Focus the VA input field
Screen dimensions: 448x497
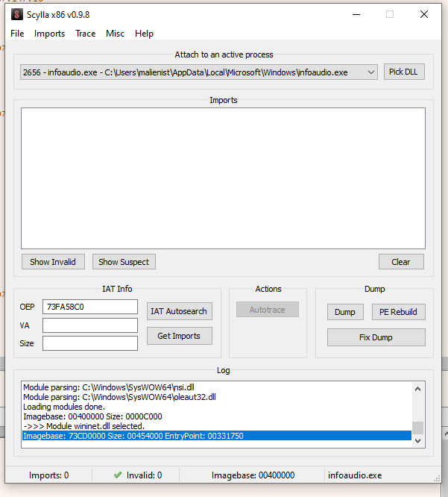90,325
